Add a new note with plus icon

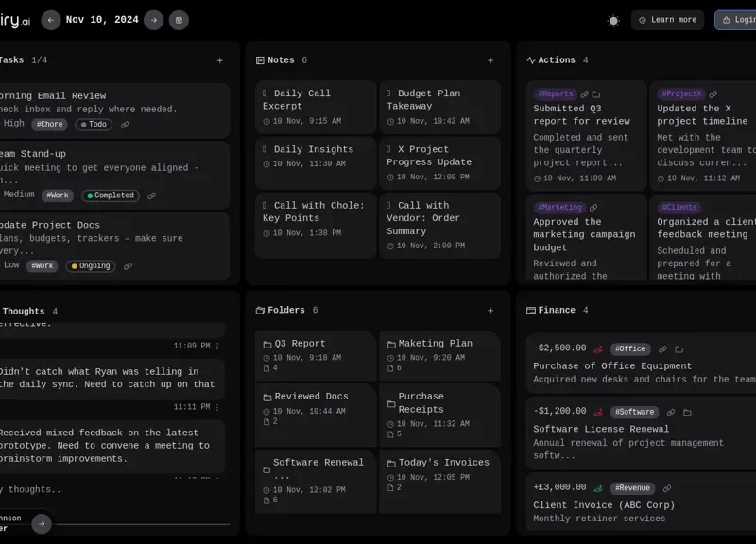(490, 60)
